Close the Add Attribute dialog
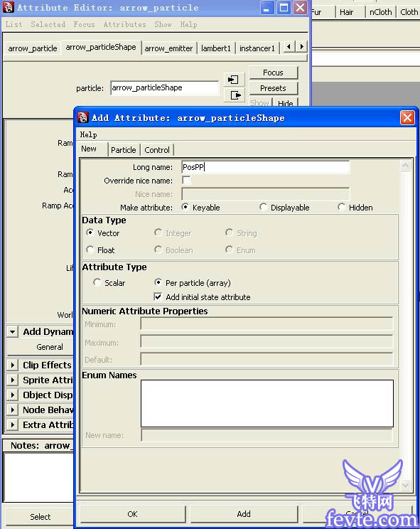Viewport: 420px width, 529px height. coord(407,118)
